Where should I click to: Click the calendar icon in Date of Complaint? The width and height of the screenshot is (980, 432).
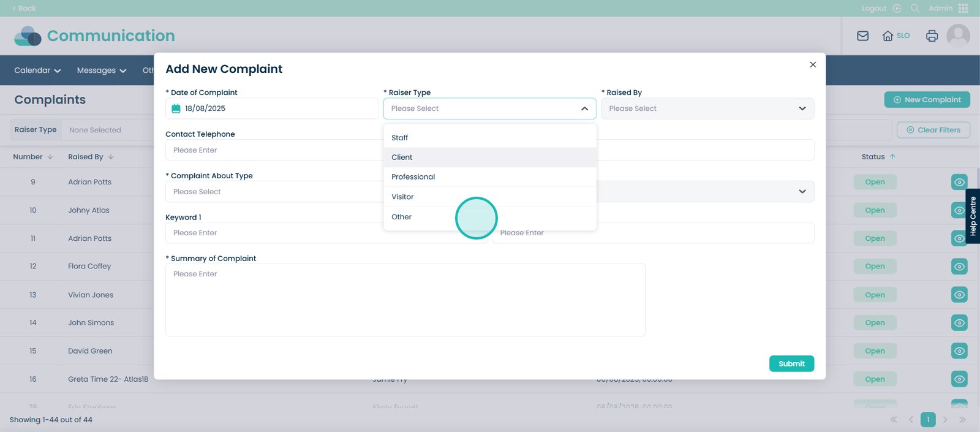[176, 108]
